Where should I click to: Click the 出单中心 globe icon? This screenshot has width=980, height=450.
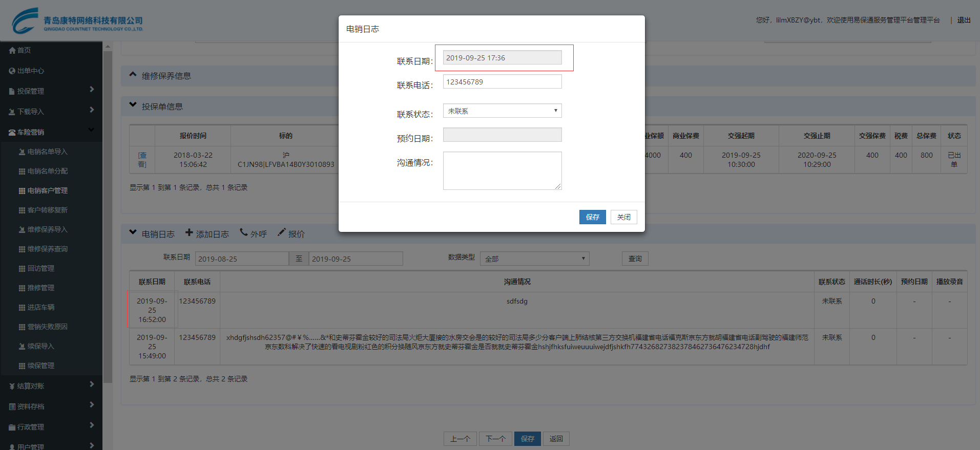coord(12,71)
